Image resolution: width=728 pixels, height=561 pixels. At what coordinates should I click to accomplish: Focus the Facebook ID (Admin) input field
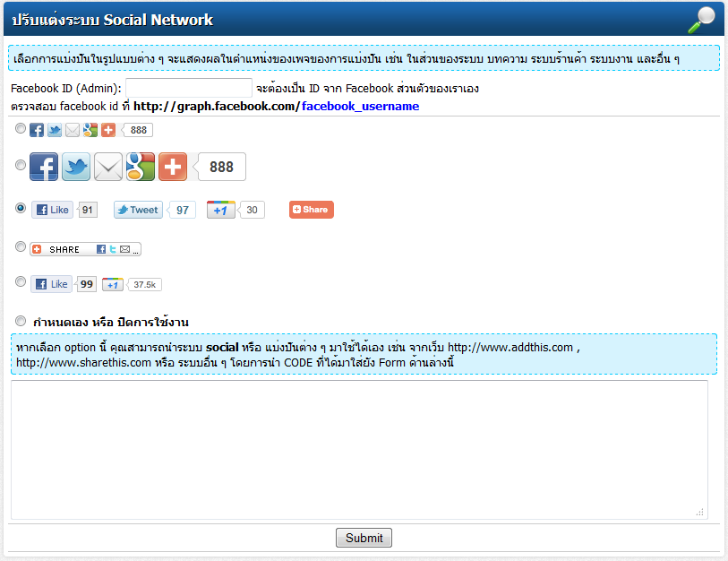(x=189, y=88)
